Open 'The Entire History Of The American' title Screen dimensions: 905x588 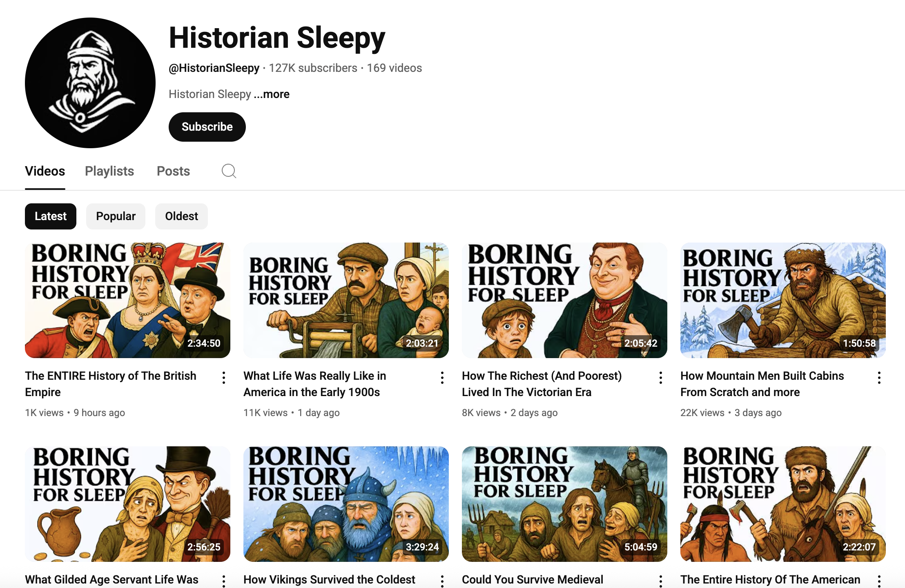pos(770,579)
